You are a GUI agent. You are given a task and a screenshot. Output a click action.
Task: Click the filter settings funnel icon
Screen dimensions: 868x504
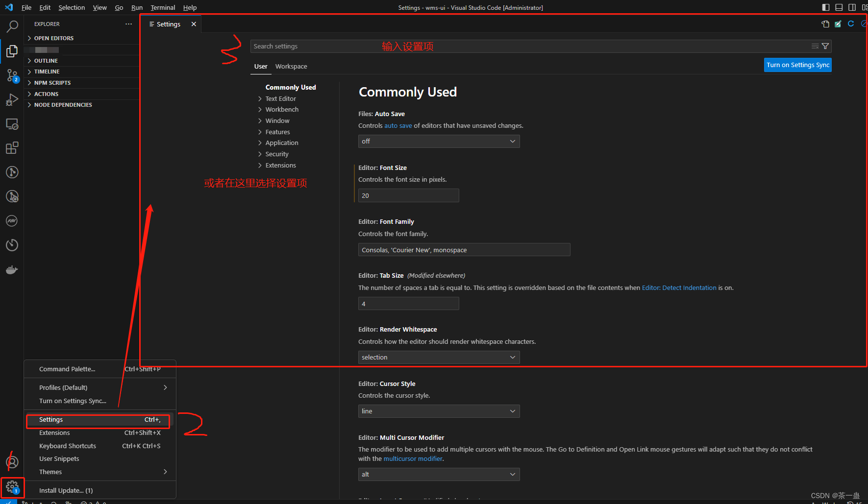(825, 46)
